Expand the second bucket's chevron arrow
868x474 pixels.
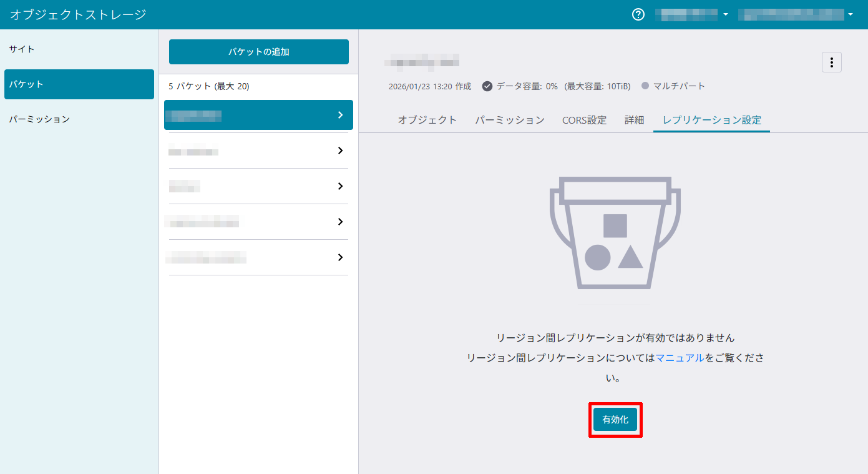click(x=340, y=151)
